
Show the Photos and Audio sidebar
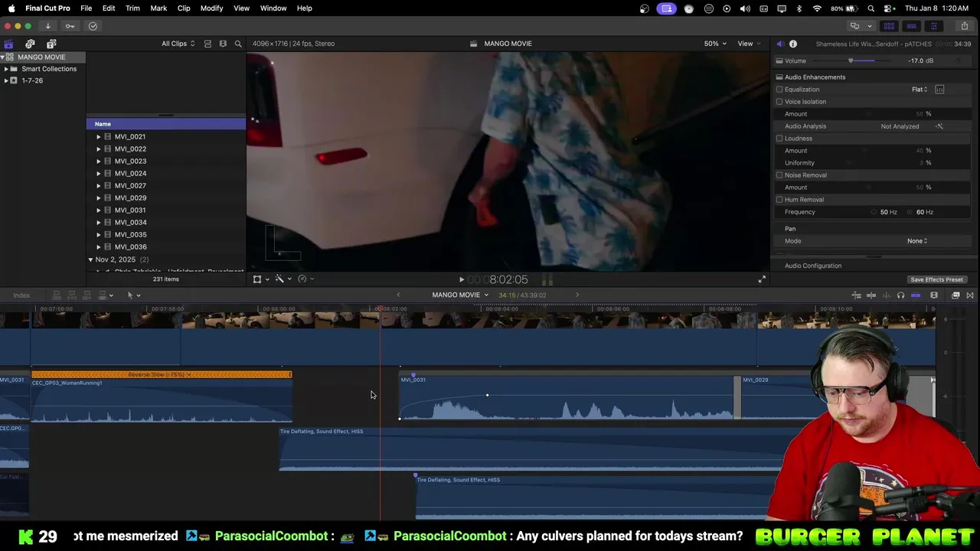point(30,44)
